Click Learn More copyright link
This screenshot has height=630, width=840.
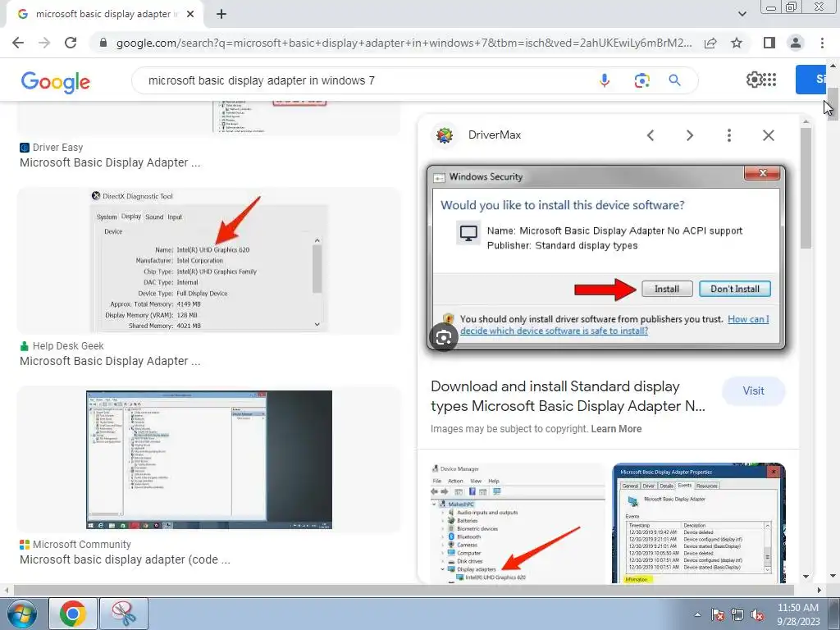click(x=616, y=428)
